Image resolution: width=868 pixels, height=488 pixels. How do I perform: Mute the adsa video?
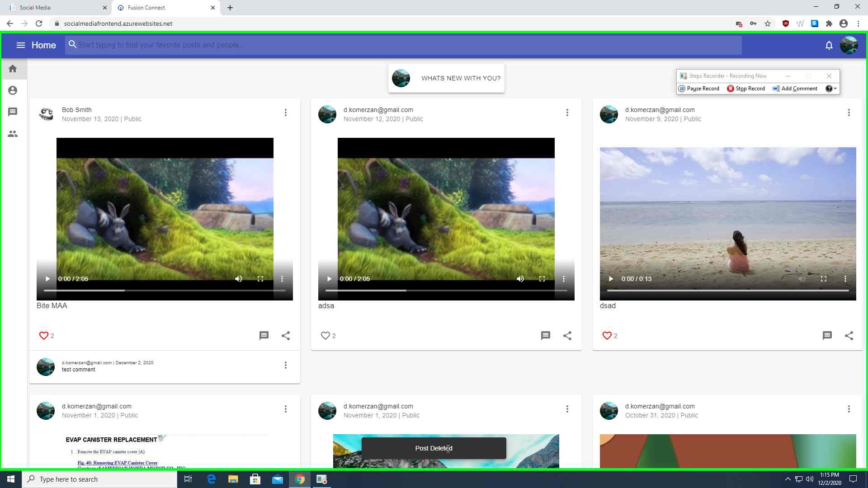coord(520,279)
